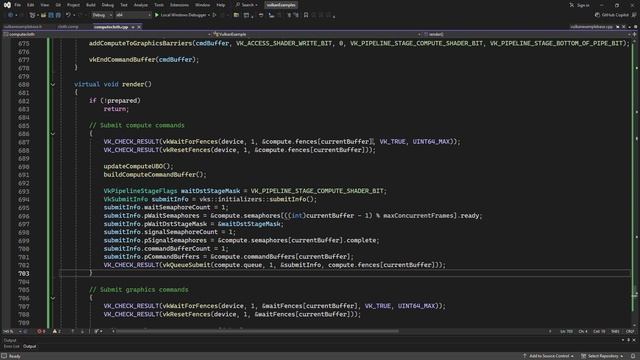Click the window layout toolbar icon
Image resolution: width=640 pixels, height=360 pixels.
(x=246, y=15)
